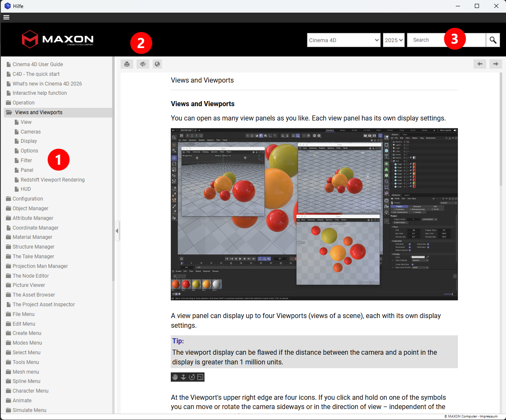Screen dimensions: 506x420
Task: Click the print page icon
Action: (x=127, y=64)
